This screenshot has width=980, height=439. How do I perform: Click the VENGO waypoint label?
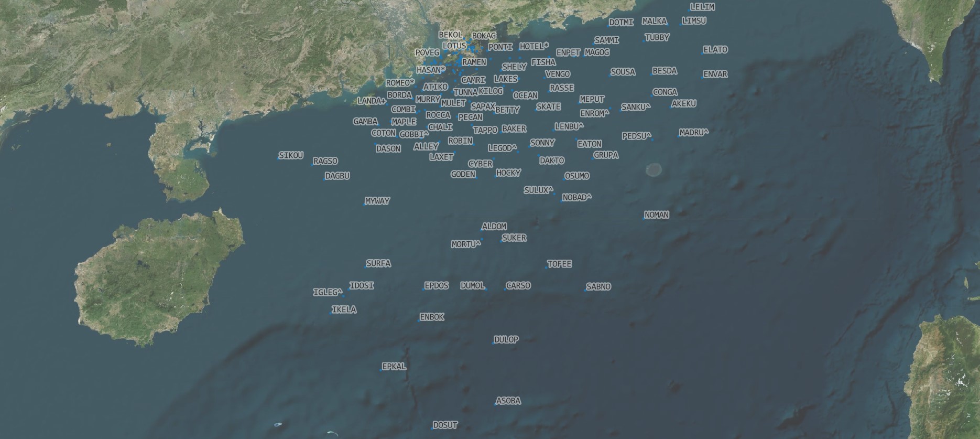pyautogui.click(x=558, y=74)
